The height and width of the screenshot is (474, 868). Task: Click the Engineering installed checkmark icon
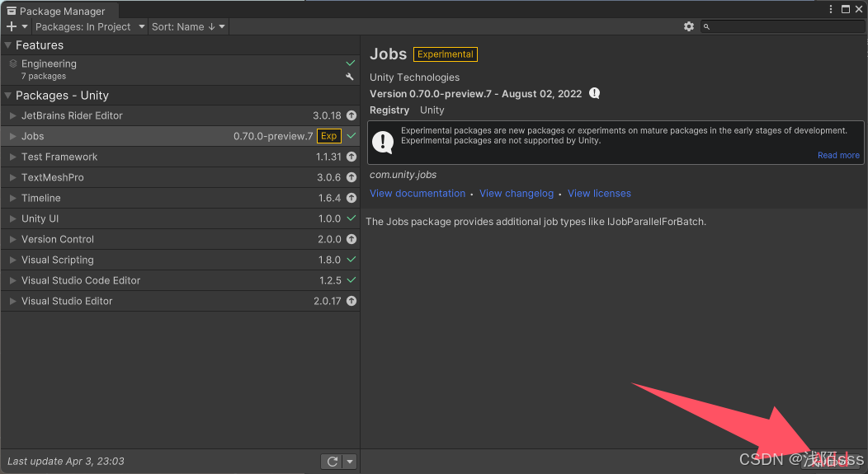[351, 63]
